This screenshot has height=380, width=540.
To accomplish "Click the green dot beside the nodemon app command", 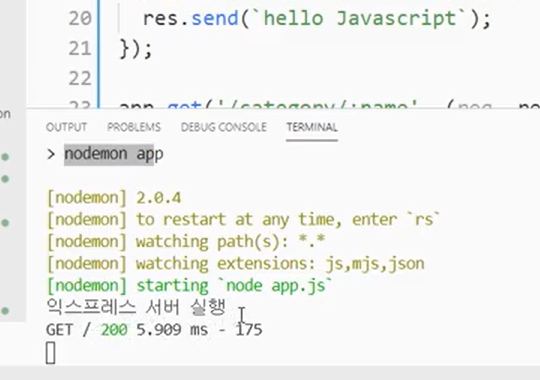I will pos(5,157).
